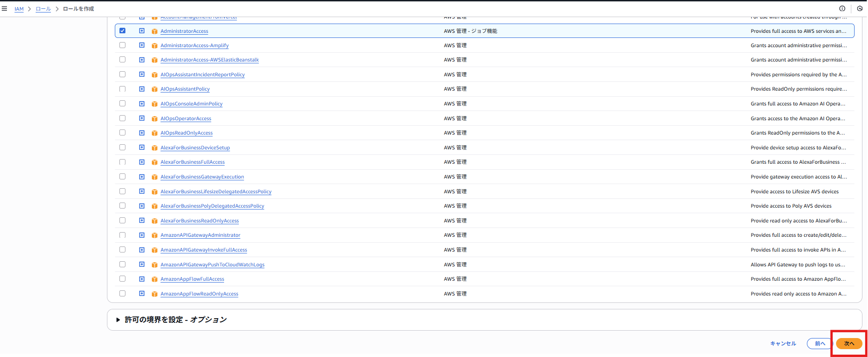The height and width of the screenshot is (357, 868).
Task: Expand the AmazonAPIGatewayInvokeFullAccess row details
Action: click(142, 250)
